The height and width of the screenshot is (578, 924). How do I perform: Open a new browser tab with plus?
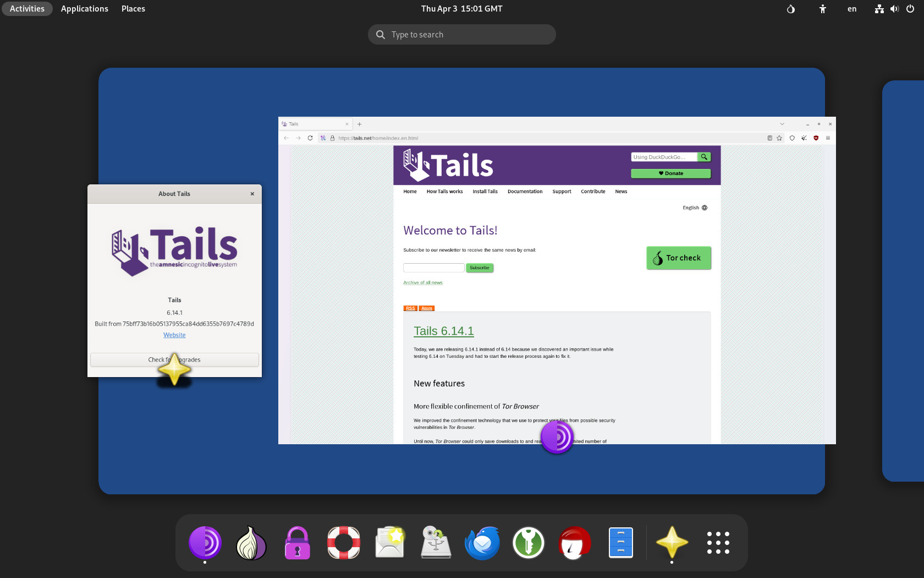pos(359,124)
